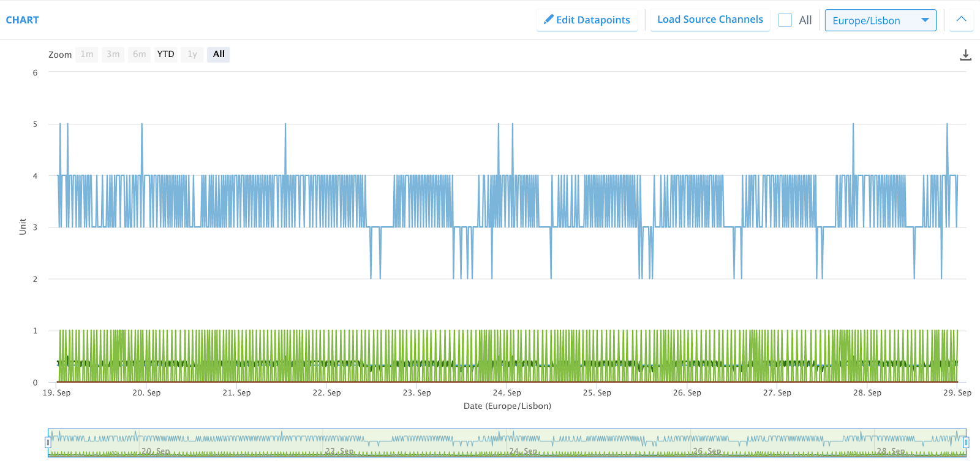Select 3m zoom range
The image size is (980, 466).
click(113, 54)
